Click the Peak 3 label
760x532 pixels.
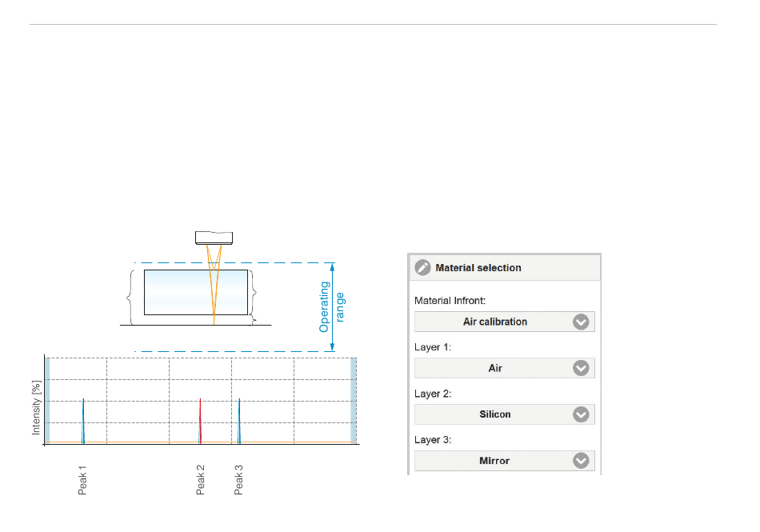coord(238,480)
